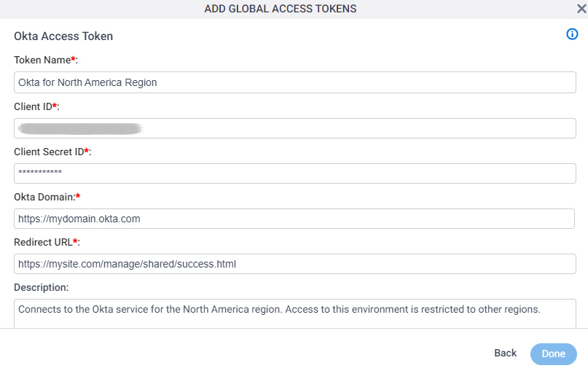Click the Client Secret ID label
Viewport: 588px width, 371px height.
point(52,152)
